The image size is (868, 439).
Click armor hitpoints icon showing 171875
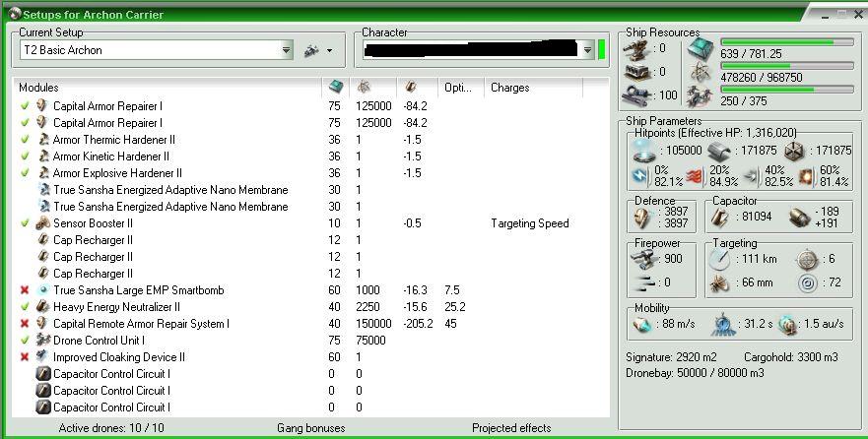point(719,151)
